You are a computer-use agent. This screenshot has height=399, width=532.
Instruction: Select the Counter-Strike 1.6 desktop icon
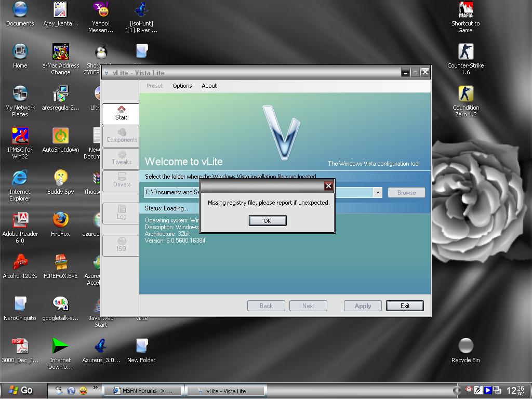[465, 60]
